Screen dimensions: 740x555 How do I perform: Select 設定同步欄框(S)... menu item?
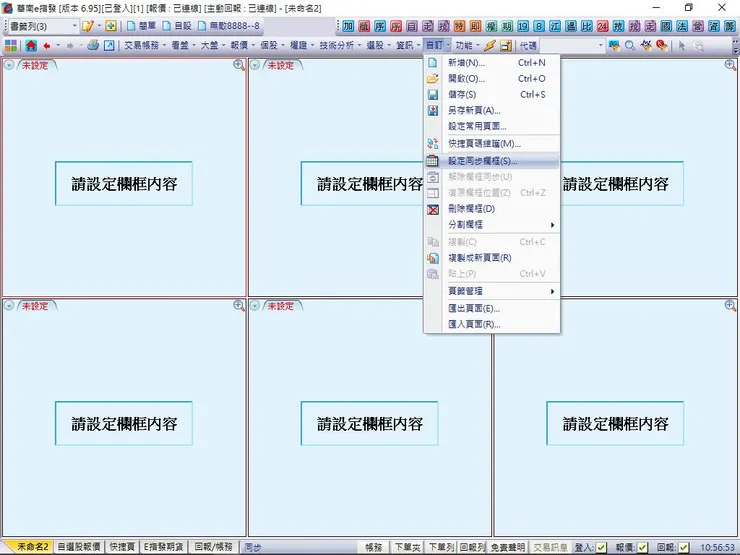tap(492, 161)
